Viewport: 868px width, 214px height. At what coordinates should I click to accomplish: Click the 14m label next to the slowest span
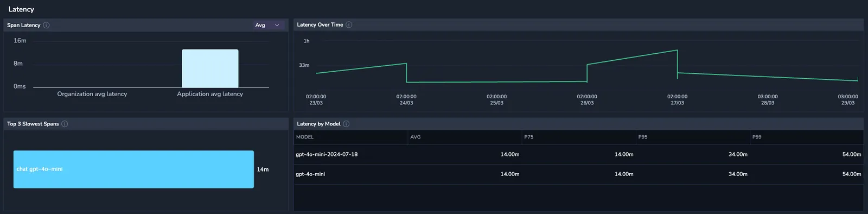tap(263, 169)
